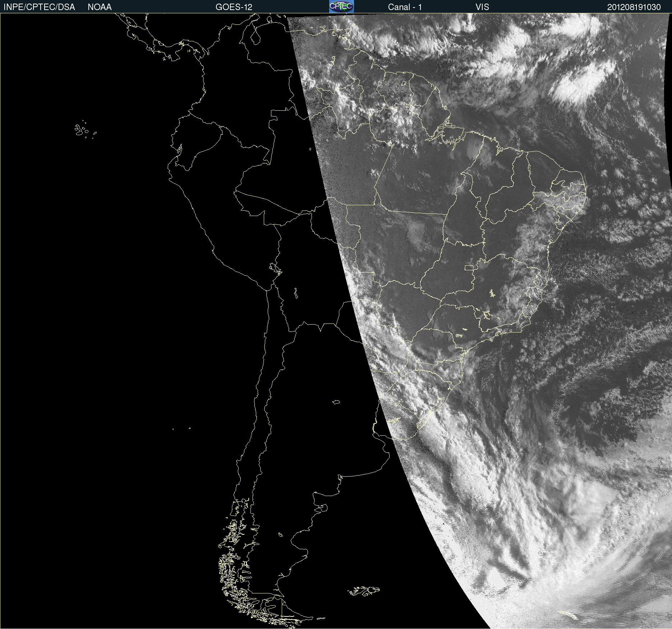Click the NOAA label in header

[100, 7]
